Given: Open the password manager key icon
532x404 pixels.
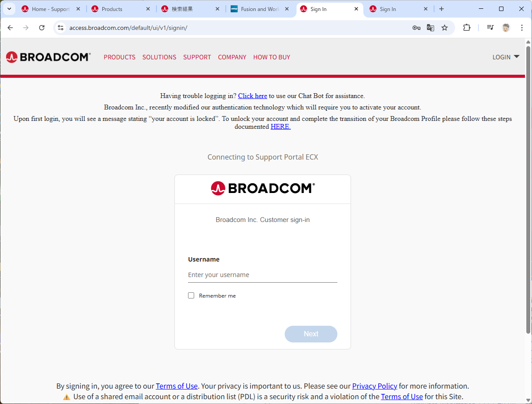Looking at the screenshot, I should pyautogui.click(x=416, y=28).
